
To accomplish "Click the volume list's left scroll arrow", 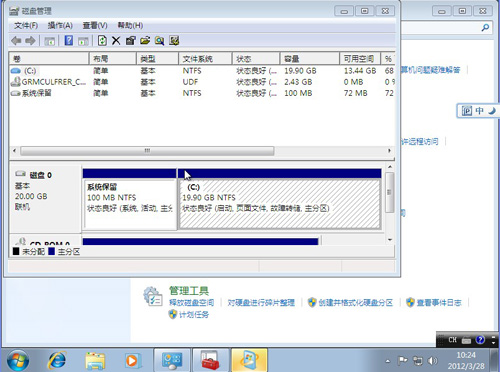I will (14, 151).
